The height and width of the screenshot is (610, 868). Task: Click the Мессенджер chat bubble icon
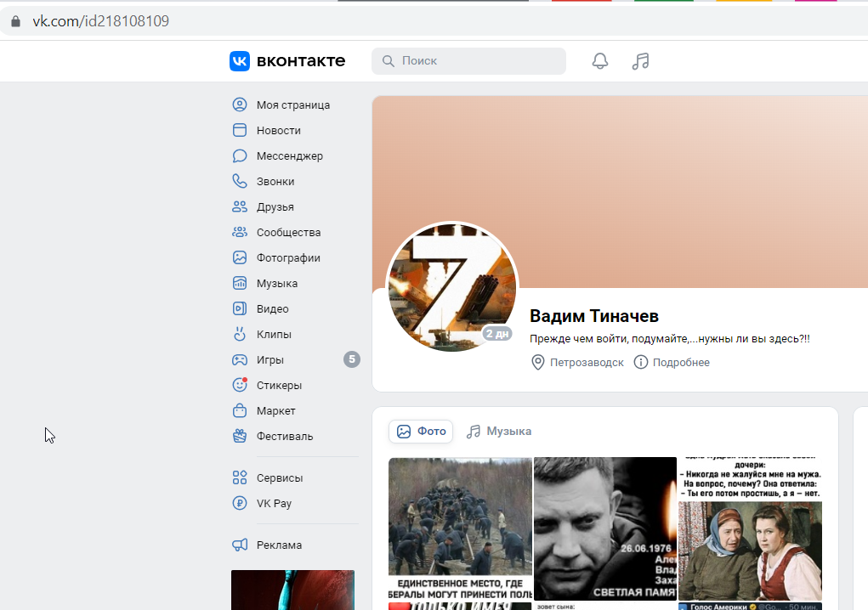[240, 155]
